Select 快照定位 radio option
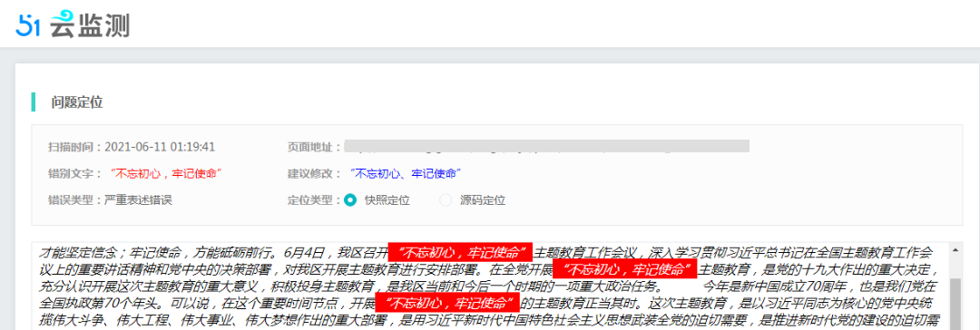The image size is (980, 330). click(x=350, y=200)
